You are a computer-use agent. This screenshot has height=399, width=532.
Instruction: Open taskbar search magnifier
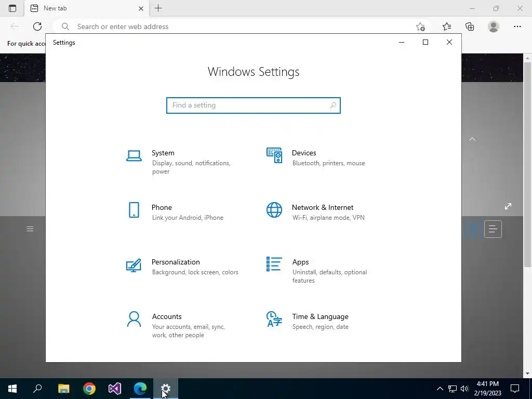click(37, 389)
